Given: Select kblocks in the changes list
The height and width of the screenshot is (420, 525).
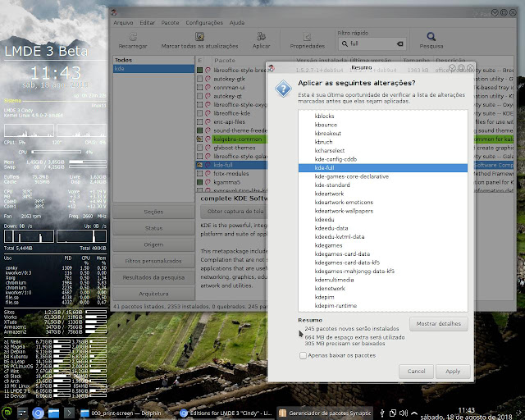Looking at the screenshot, I should (383, 116).
